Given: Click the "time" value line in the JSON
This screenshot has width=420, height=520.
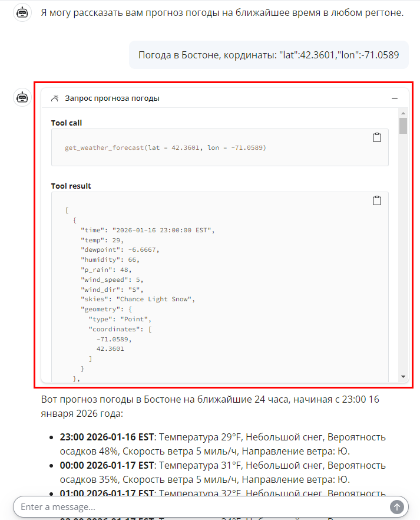Looking at the screenshot, I should coord(147,230).
